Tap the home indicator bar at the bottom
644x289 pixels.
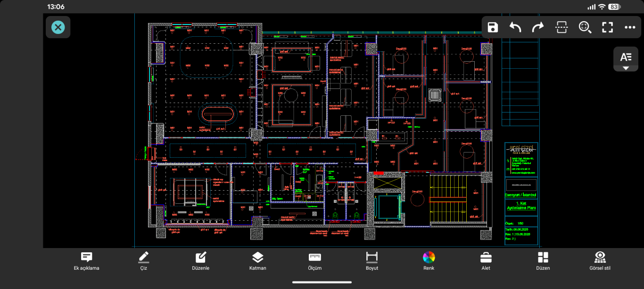coord(322,282)
